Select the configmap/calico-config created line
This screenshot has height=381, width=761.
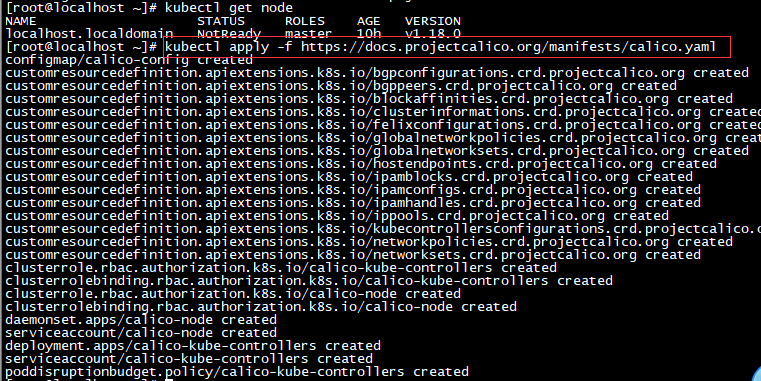coord(129,60)
